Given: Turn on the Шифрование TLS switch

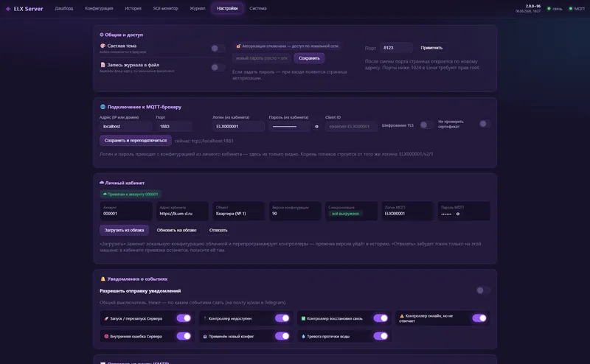Looking at the screenshot, I should point(426,125).
